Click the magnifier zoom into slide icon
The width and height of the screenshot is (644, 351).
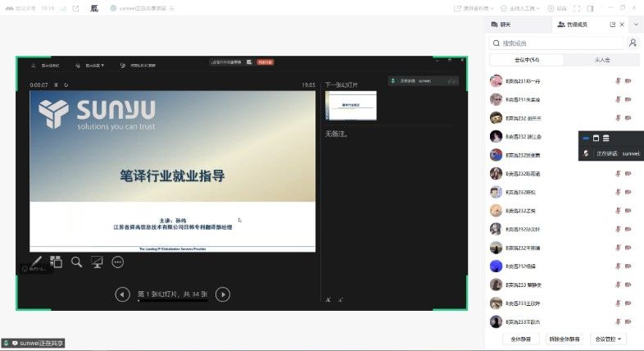point(76,262)
